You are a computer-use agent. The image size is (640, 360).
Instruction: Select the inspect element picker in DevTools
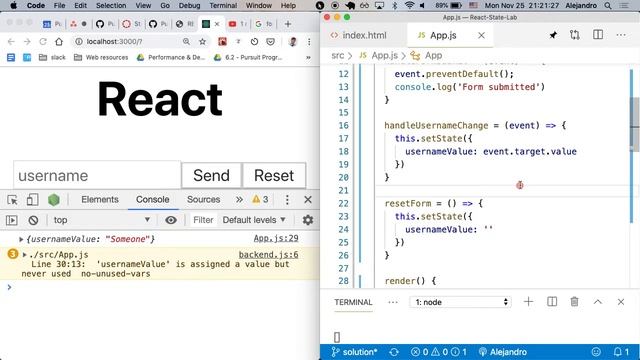click(x=12, y=200)
